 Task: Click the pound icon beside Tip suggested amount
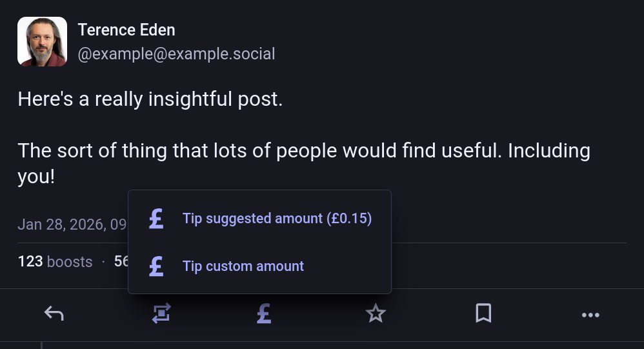[x=156, y=219]
